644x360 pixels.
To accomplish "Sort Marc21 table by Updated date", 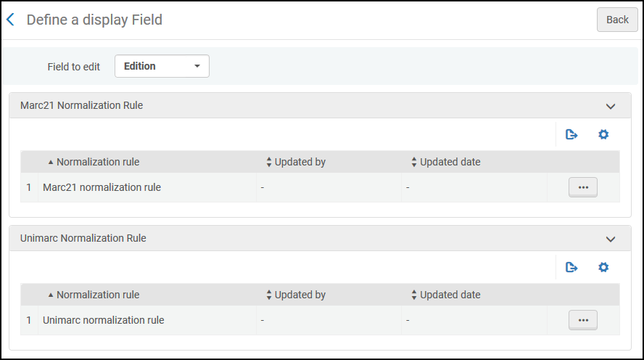I will click(x=445, y=162).
